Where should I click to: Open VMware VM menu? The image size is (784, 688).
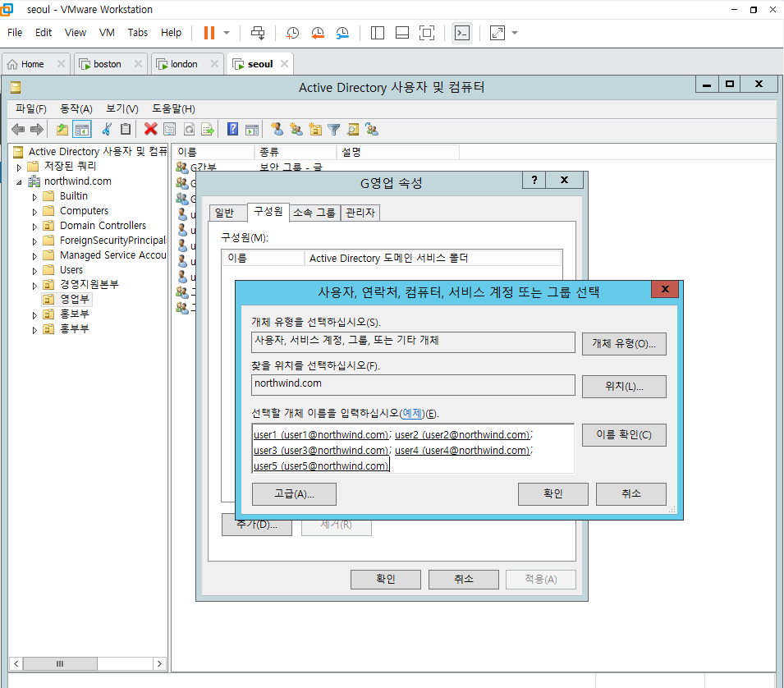point(107,33)
